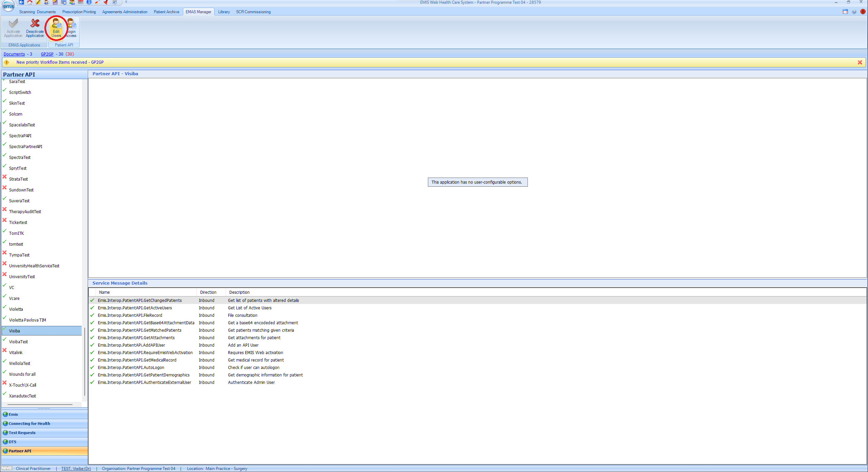Screen dimensions: 868x472
Task: Go to the Home icon in quick access
Action: coord(30,2)
